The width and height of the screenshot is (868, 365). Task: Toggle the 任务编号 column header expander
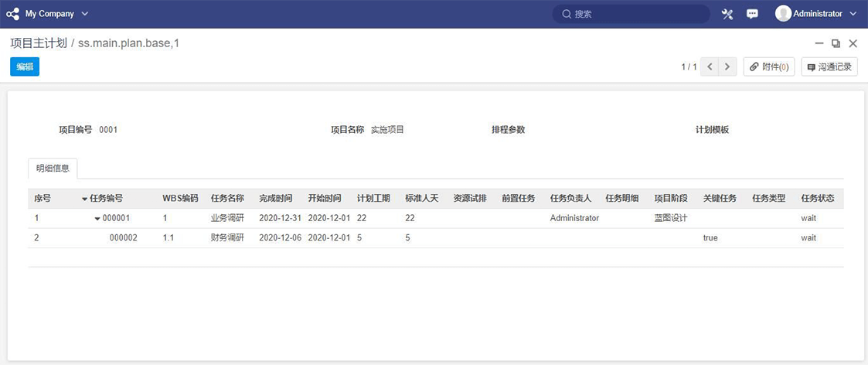click(84, 199)
